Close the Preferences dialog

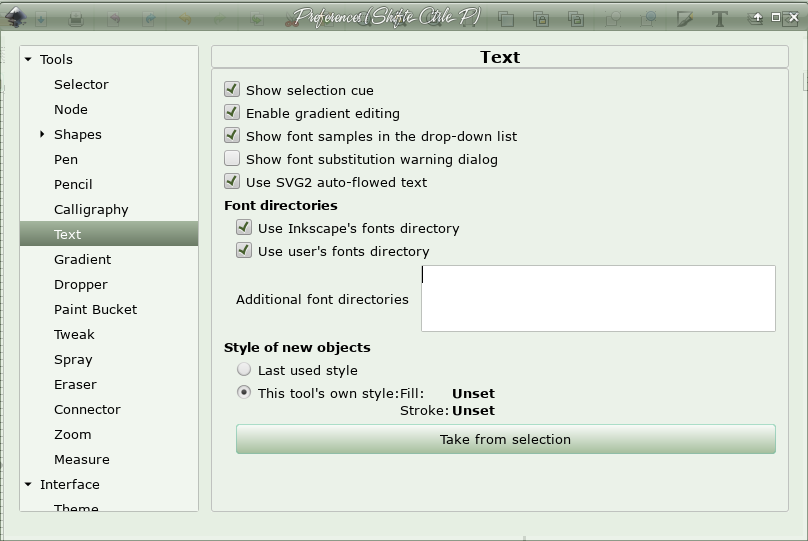794,18
